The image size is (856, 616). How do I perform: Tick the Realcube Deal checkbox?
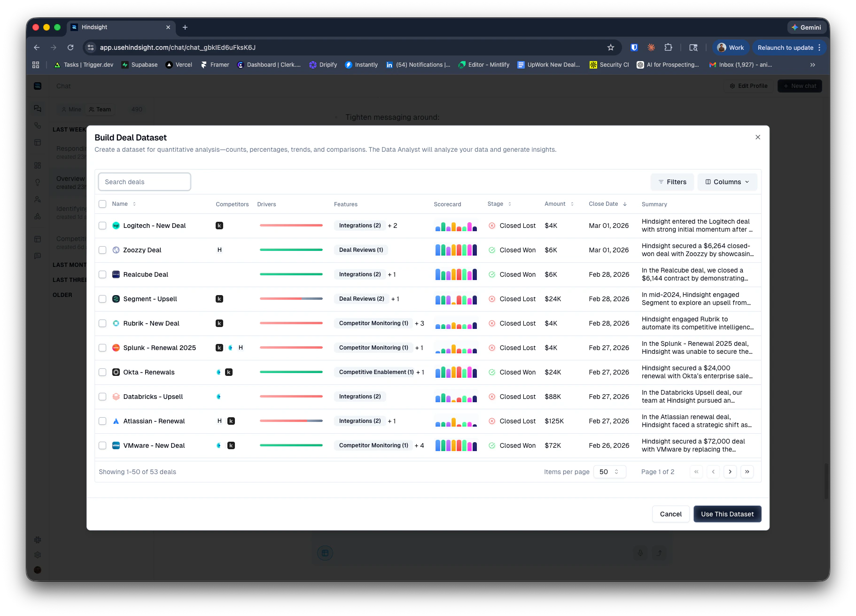[102, 274]
